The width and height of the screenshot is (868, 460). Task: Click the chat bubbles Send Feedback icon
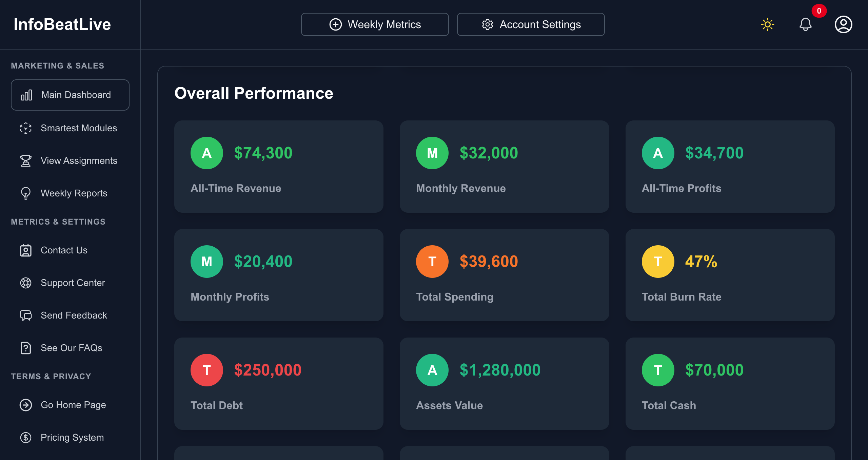point(26,315)
